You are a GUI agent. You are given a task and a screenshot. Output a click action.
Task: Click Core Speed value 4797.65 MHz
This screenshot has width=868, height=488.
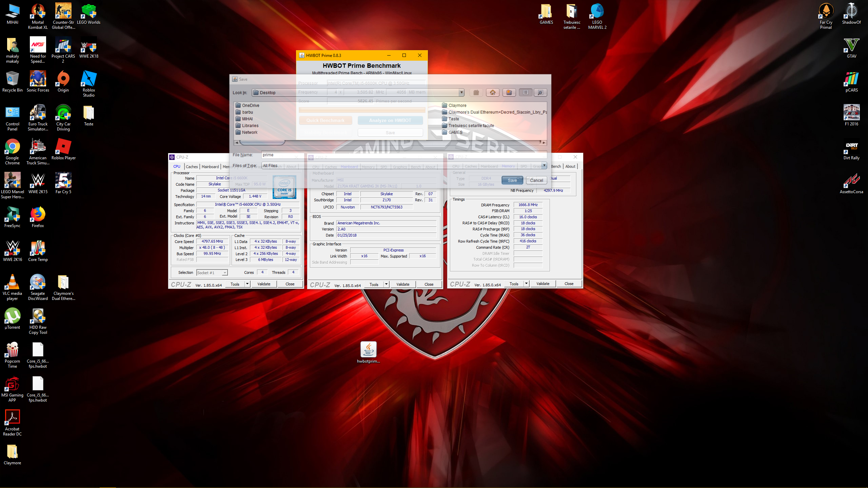point(212,242)
